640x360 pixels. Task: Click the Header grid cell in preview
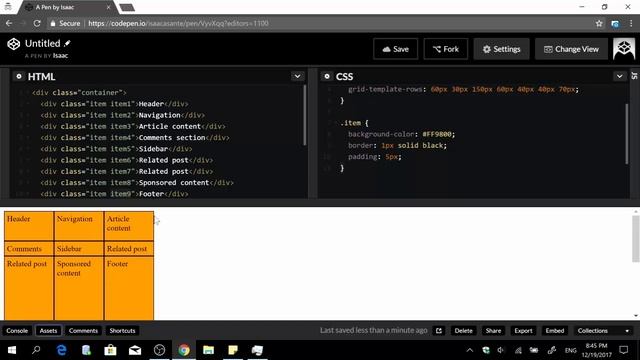(29, 226)
